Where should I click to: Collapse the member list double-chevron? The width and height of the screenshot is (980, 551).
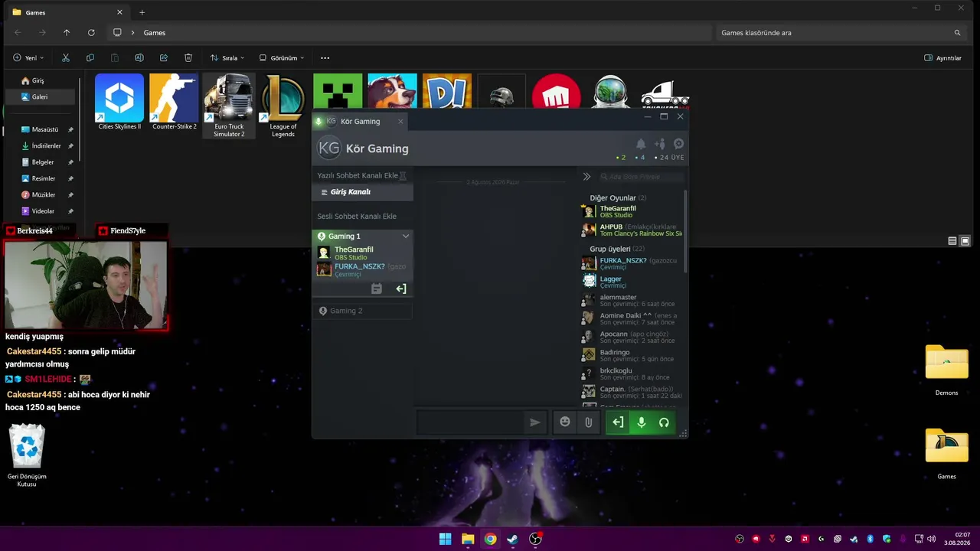tap(586, 177)
